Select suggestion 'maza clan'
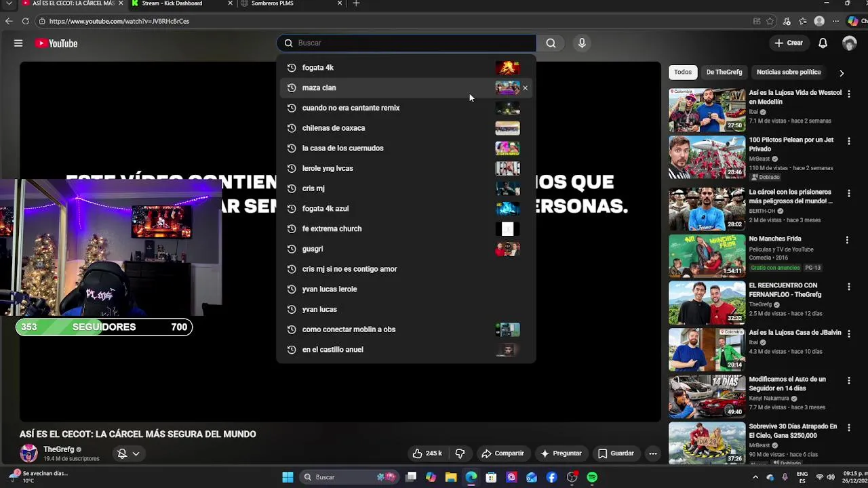Screen dimensions: 868x488 [406, 87]
